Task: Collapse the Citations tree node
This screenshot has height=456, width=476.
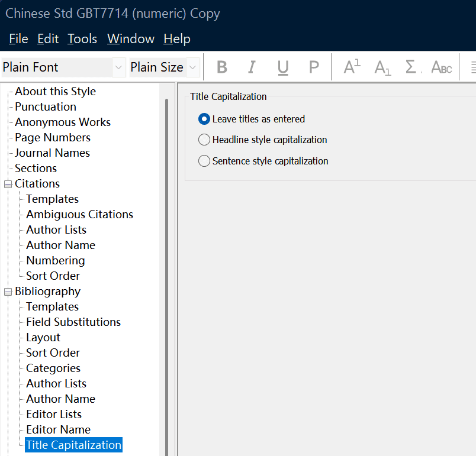Action: (x=8, y=184)
